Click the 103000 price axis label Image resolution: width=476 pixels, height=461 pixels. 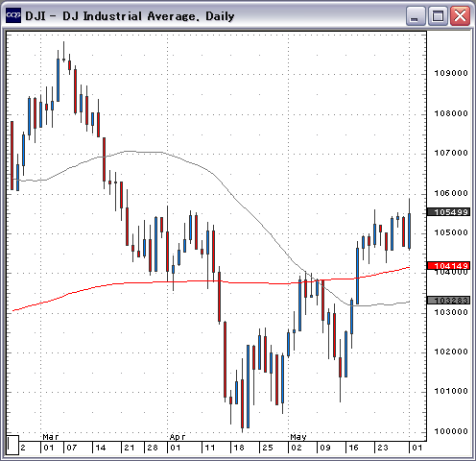pos(451,312)
